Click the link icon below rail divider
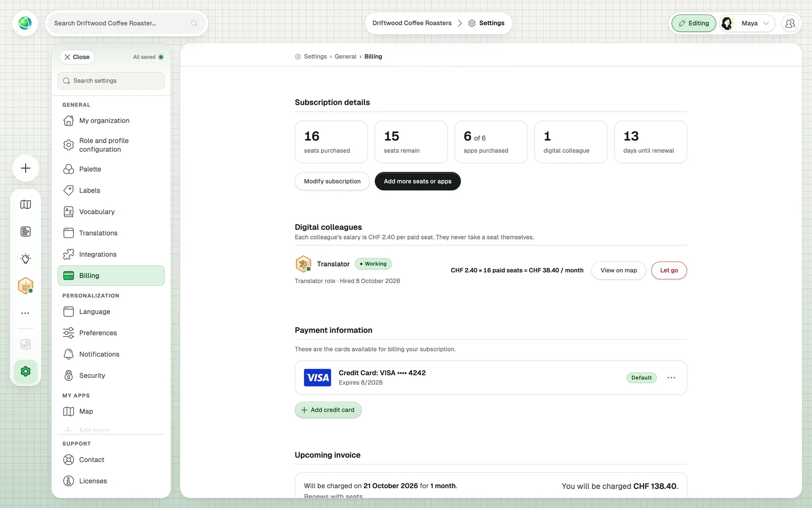Viewport: 812px width, 508px height. (x=26, y=344)
